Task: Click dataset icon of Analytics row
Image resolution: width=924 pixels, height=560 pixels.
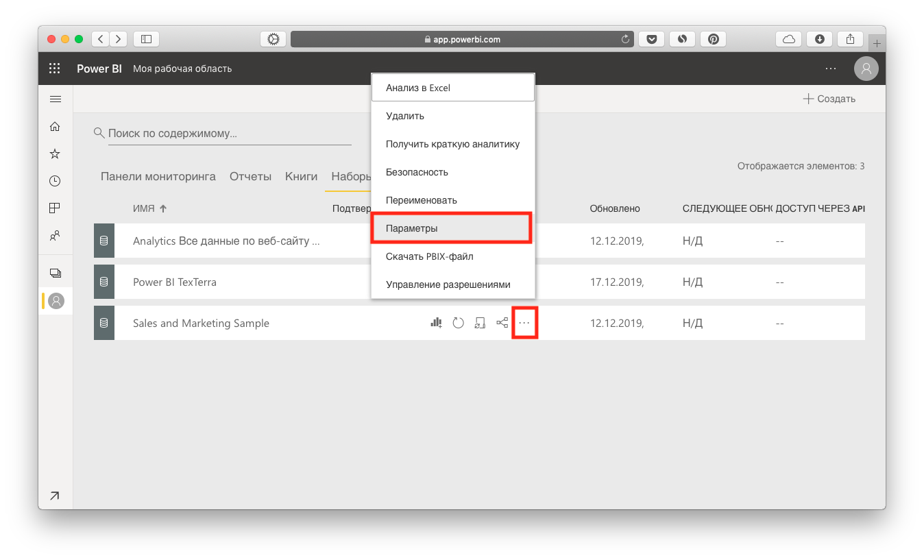Action: (x=104, y=241)
